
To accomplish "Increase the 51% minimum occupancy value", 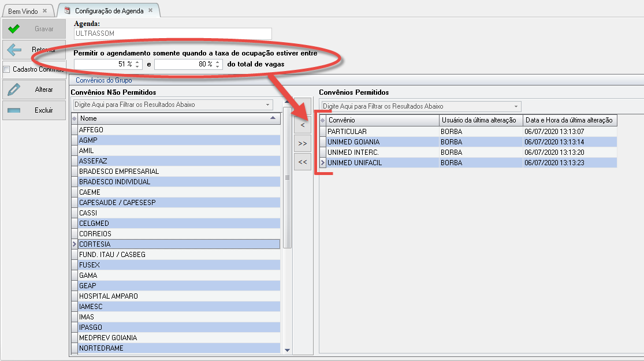I will [x=137, y=62].
